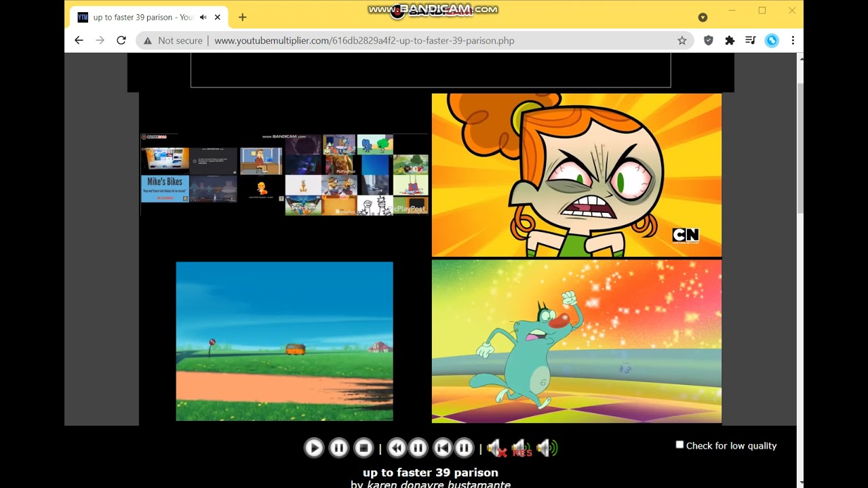Open the shield extension icon
Viewport: 868px width, 488px height.
[x=708, y=41]
